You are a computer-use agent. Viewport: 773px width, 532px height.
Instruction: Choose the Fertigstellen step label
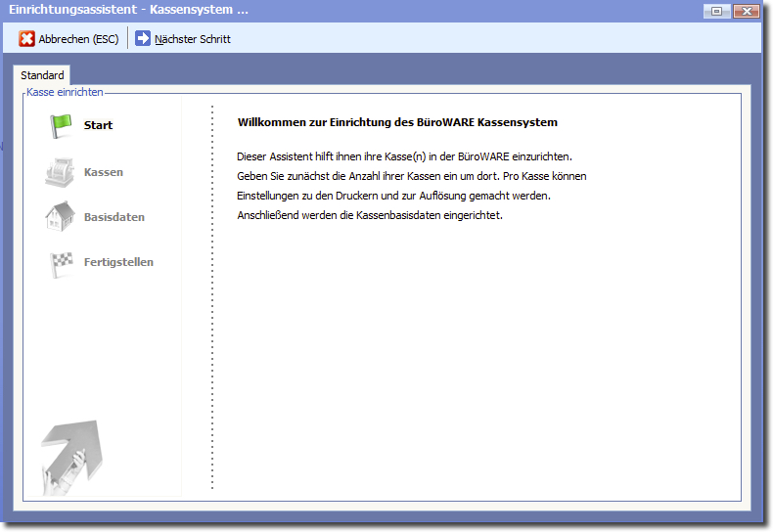point(118,262)
